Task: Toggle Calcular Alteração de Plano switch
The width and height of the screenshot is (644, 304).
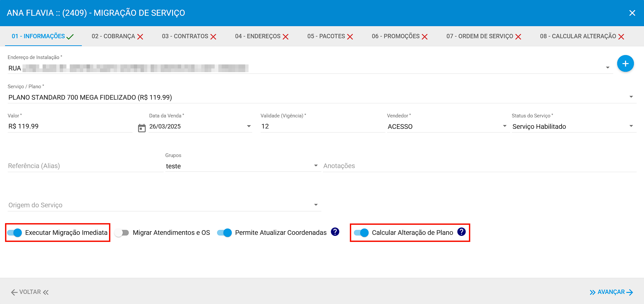Action: click(361, 233)
